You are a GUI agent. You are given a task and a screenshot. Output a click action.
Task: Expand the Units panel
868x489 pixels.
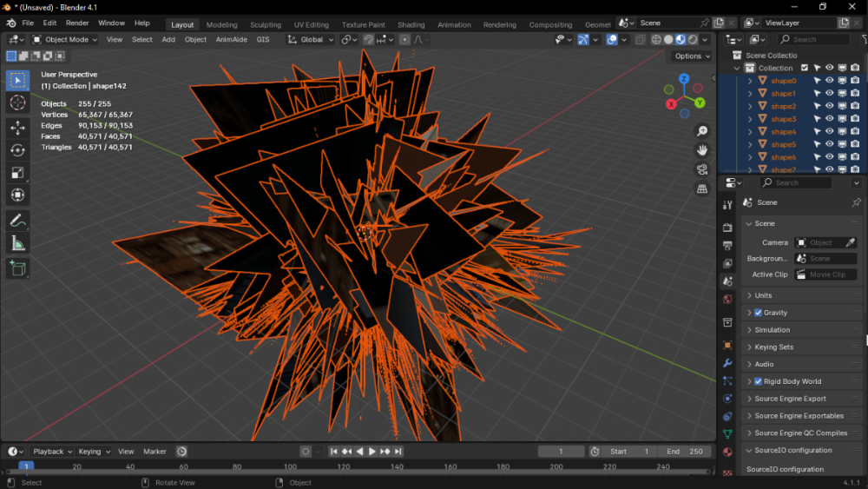pos(763,295)
